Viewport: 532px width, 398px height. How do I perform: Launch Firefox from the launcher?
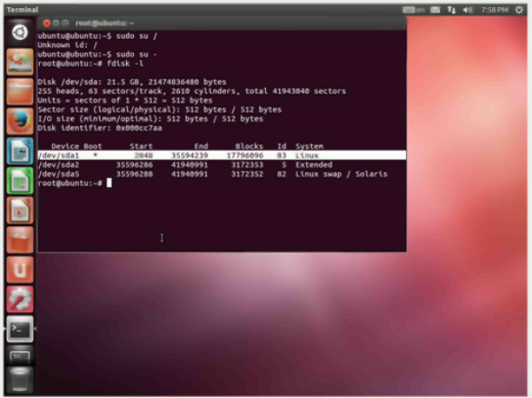(20, 121)
